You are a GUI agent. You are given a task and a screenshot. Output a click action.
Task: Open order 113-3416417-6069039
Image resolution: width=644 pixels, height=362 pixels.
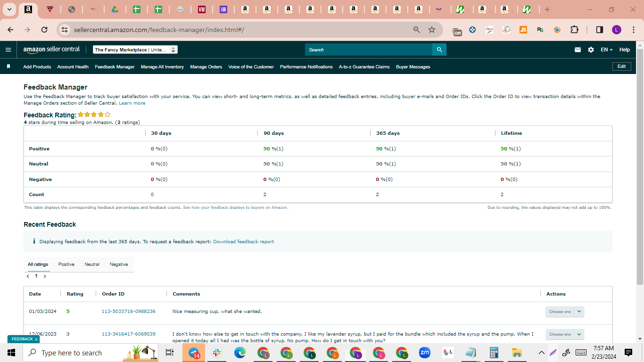coord(129,334)
